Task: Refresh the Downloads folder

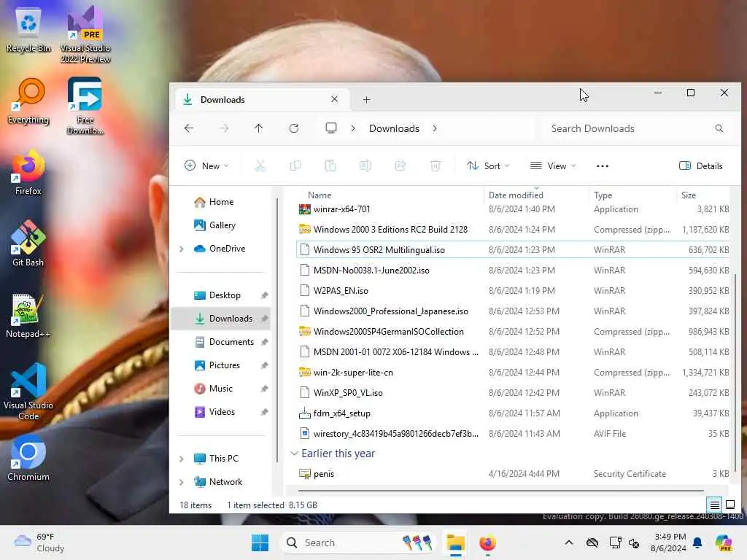Action: pyautogui.click(x=294, y=128)
